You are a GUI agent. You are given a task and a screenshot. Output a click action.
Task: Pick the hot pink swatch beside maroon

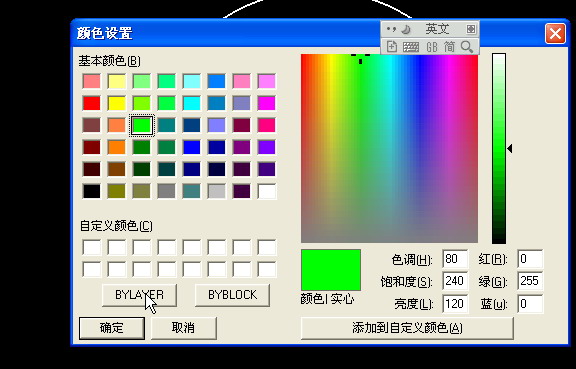(266, 125)
